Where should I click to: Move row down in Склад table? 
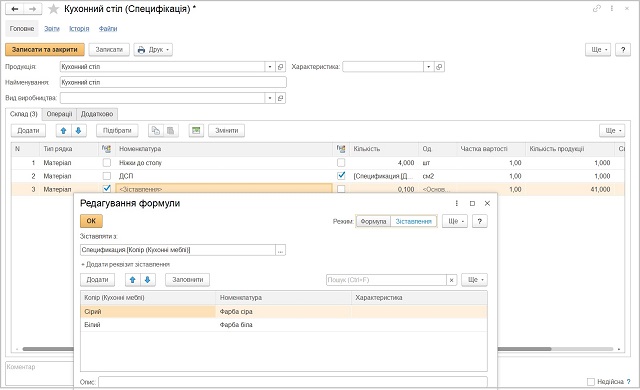[78, 131]
